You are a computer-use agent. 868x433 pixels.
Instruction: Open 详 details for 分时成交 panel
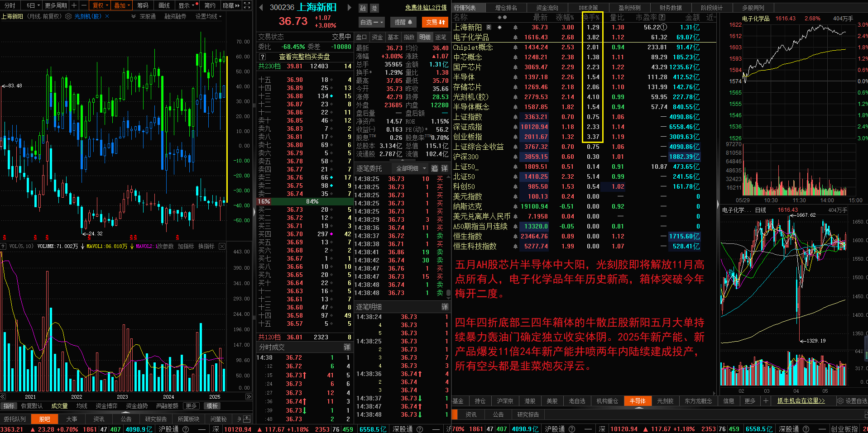(347, 347)
